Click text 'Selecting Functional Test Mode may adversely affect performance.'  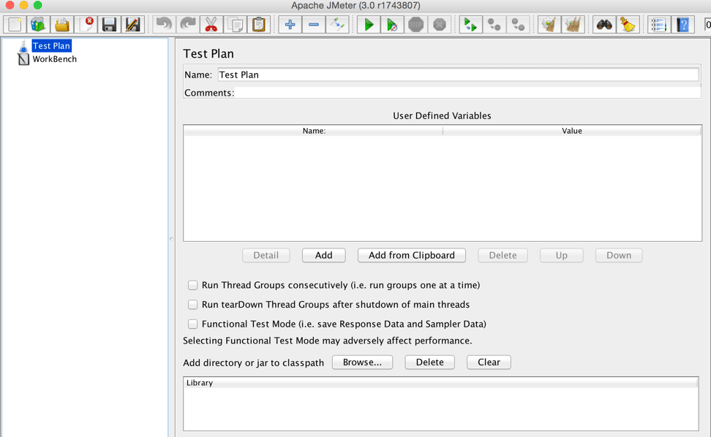pyautogui.click(x=327, y=340)
